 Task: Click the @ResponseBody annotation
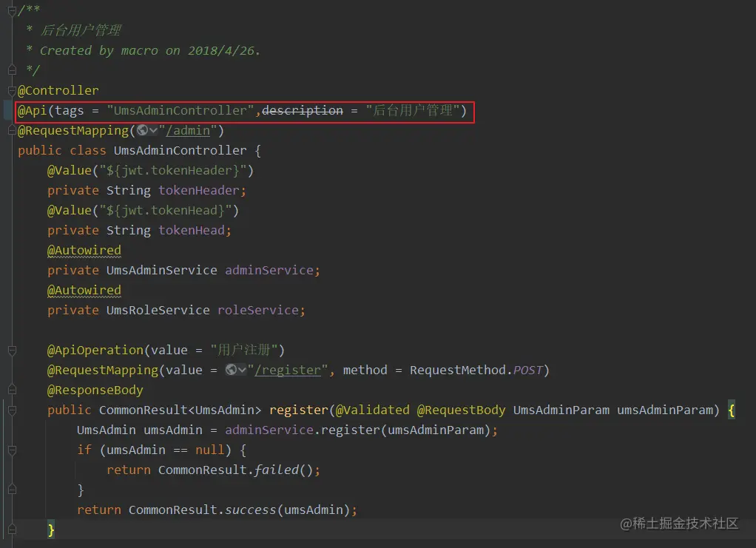[x=95, y=390]
